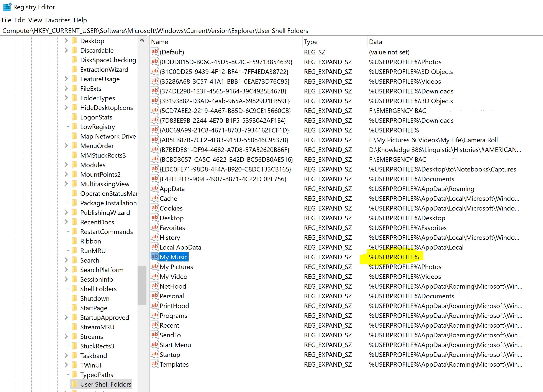Sort values by the Name column header
543x392 pixels.
pos(226,42)
